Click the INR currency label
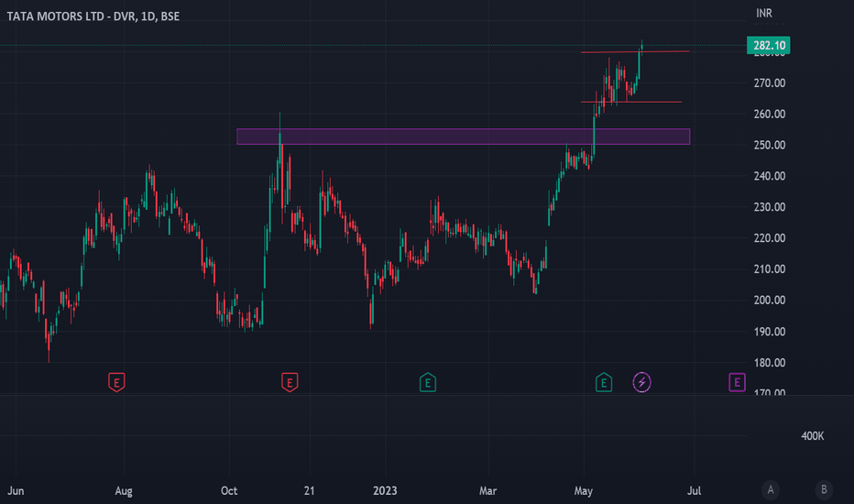The height and width of the screenshot is (504, 854). coord(764,13)
